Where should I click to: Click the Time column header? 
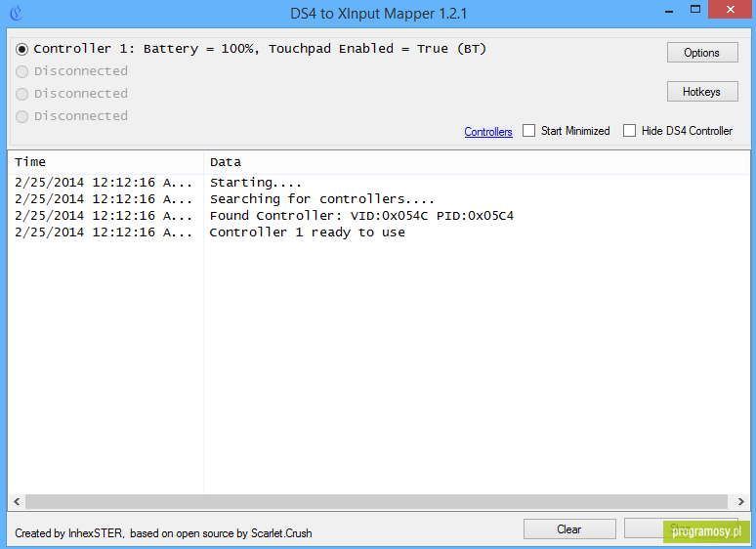pos(105,162)
